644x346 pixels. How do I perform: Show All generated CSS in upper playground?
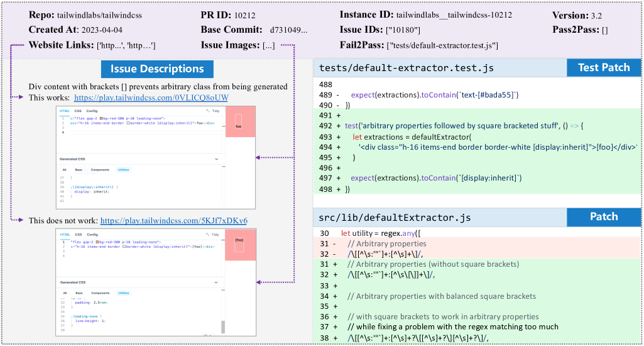64,170
